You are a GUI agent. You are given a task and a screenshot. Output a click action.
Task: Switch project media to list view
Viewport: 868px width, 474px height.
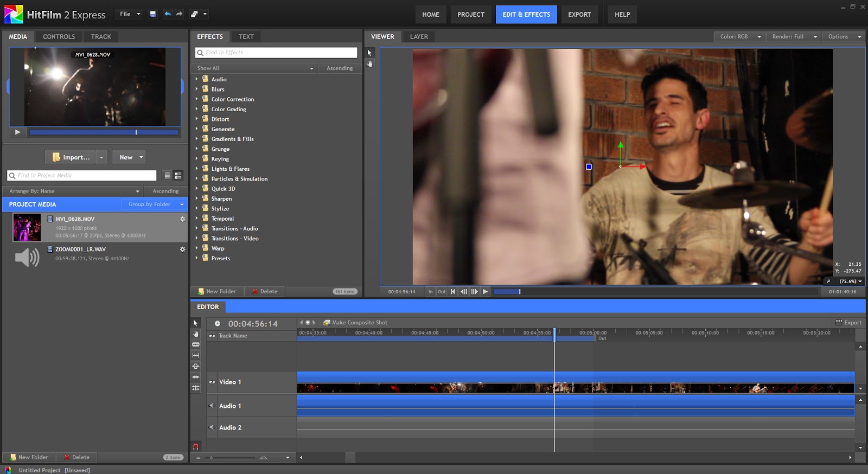(x=168, y=176)
